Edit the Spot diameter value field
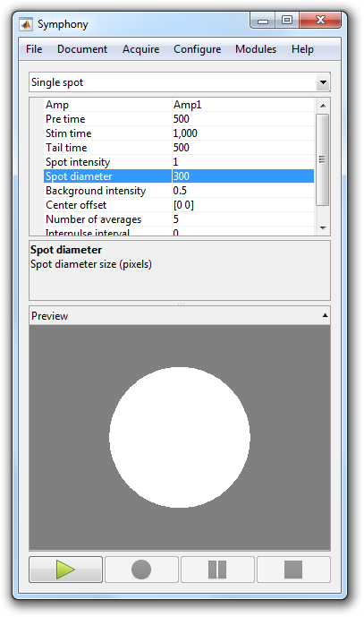Viewport: 364px width, 617px height. pyautogui.click(x=243, y=176)
